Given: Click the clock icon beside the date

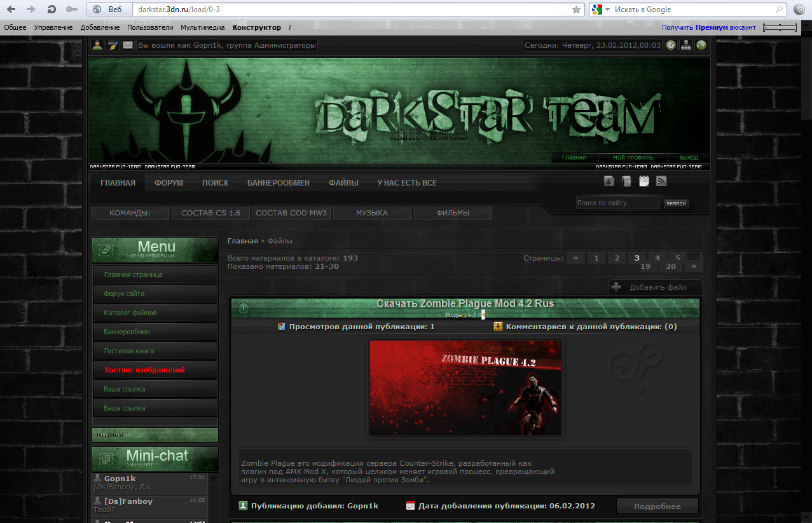Looking at the screenshot, I should click(x=671, y=45).
